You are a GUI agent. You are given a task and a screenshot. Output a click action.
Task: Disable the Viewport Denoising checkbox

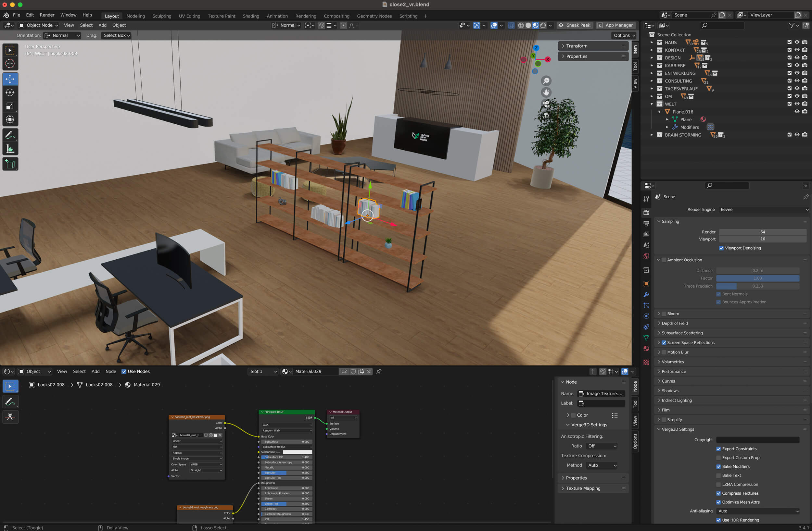[x=721, y=248]
